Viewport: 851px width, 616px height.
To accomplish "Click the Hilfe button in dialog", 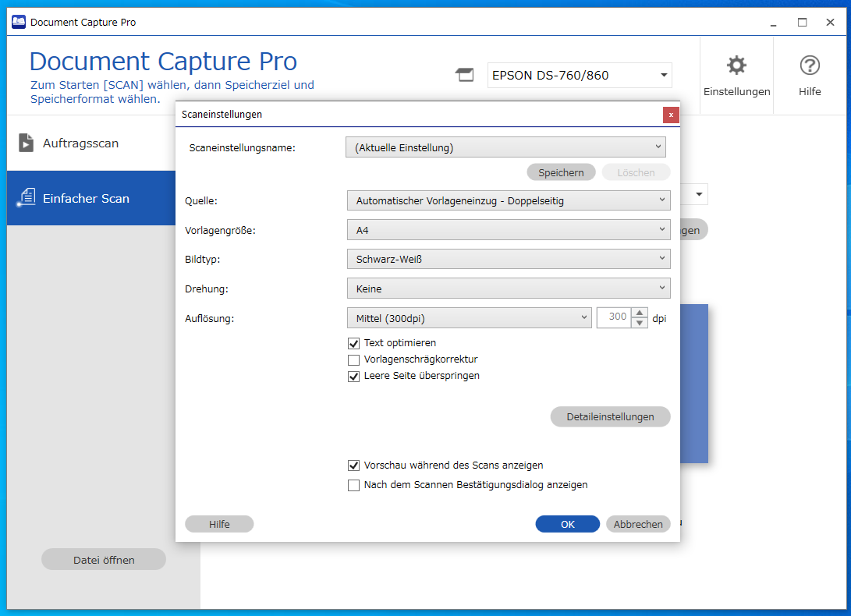I will tap(219, 524).
